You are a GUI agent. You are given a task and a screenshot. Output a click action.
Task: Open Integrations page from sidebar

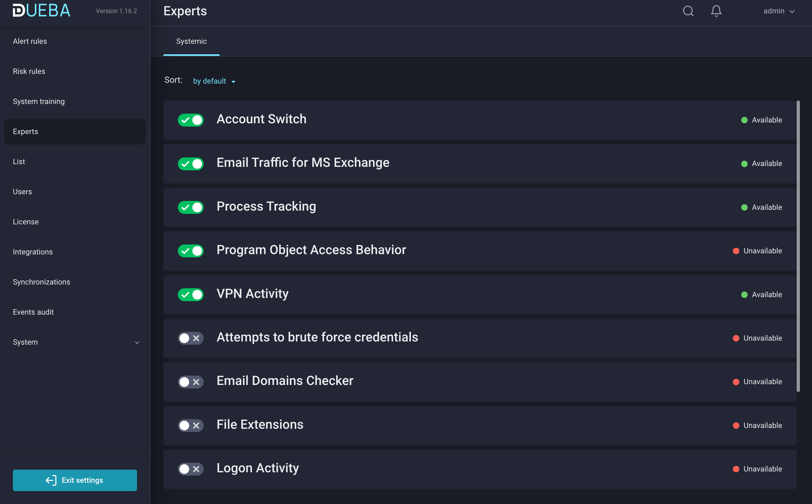pyautogui.click(x=33, y=252)
